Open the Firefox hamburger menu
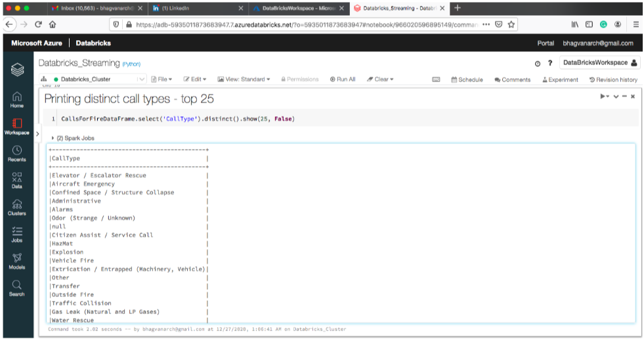Screen dimensions: 644x339 tap(635, 24)
